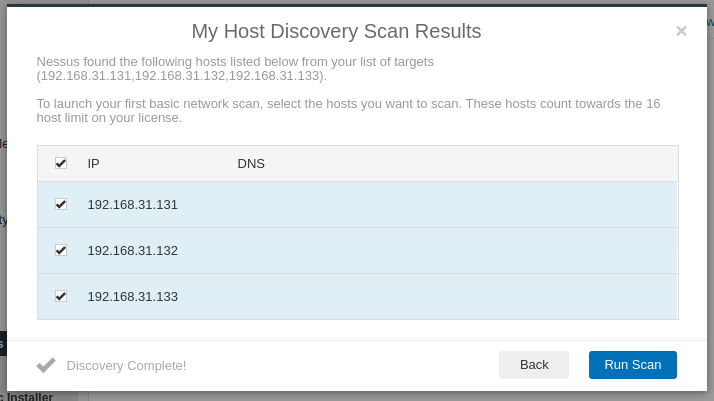Select the 192.168.31.133 IP address text
714x401 pixels.
133,297
